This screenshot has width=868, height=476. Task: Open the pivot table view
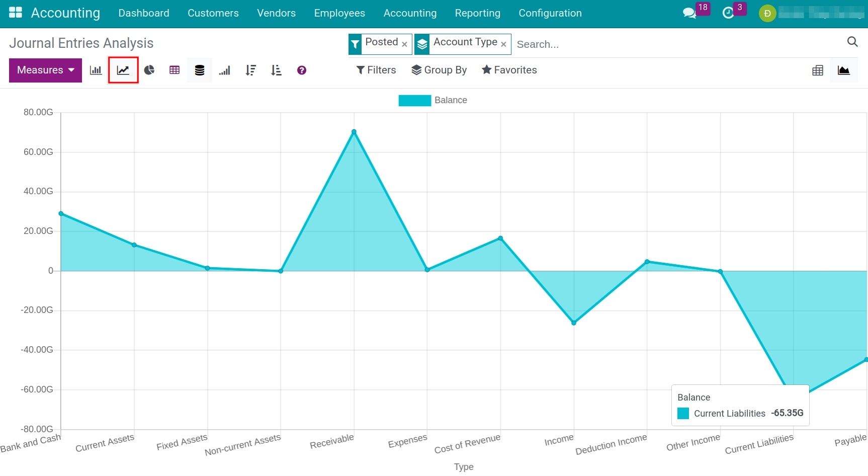pyautogui.click(x=175, y=70)
